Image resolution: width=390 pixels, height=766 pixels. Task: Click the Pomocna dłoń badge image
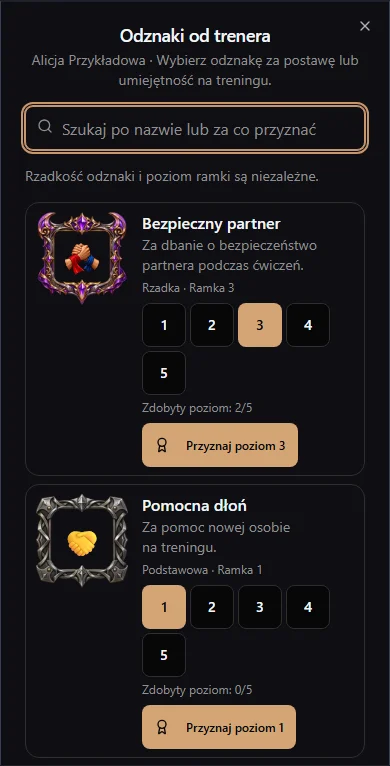[x=82, y=540]
